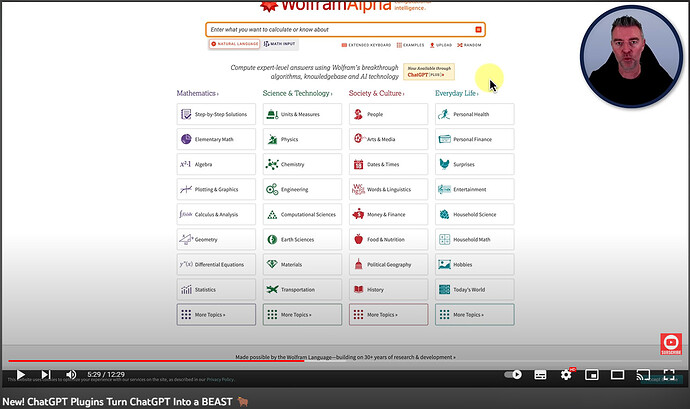Select the Natural Language input mode
The width and height of the screenshot is (690, 409).
(x=234, y=44)
